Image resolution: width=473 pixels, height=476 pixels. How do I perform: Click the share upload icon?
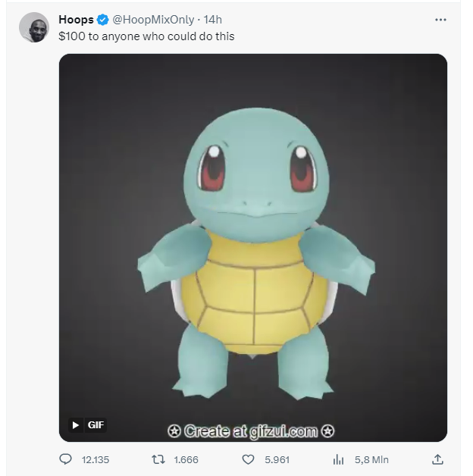coord(437,459)
